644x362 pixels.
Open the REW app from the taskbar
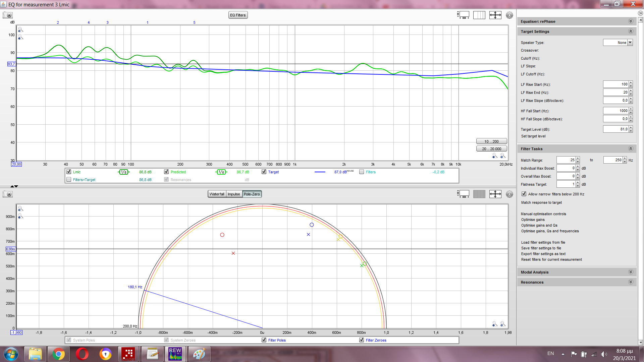pos(175,354)
